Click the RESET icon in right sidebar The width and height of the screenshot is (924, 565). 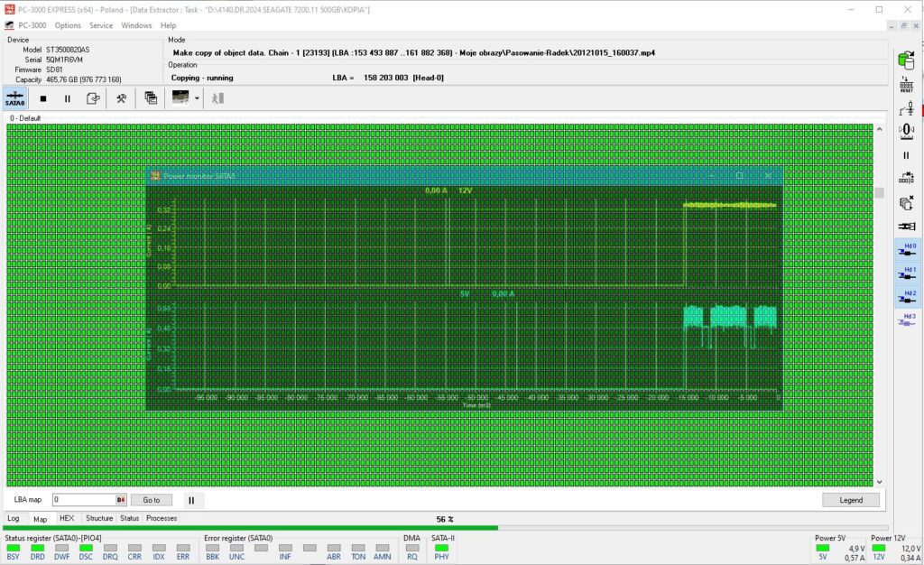(907, 85)
